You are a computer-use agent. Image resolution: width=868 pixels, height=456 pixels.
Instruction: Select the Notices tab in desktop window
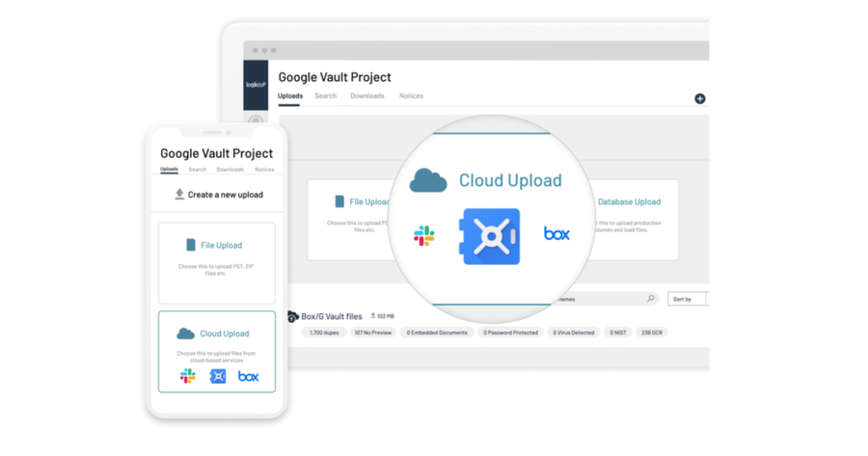click(411, 95)
